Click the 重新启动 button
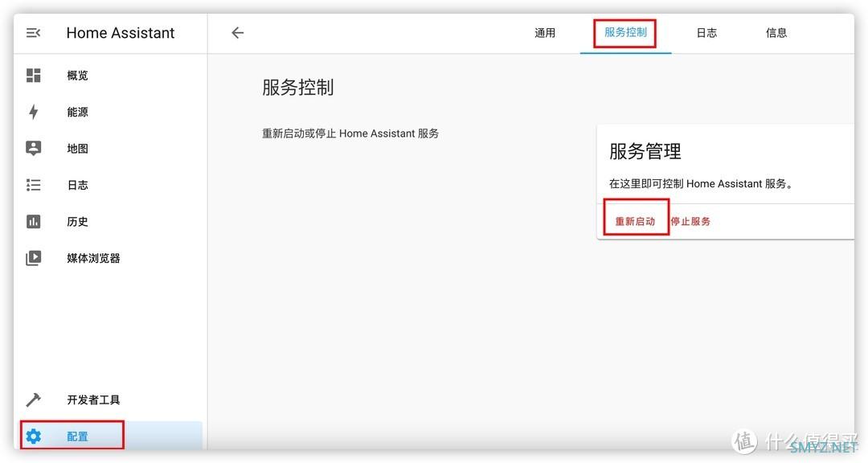This screenshot has height=463, width=868. click(635, 222)
